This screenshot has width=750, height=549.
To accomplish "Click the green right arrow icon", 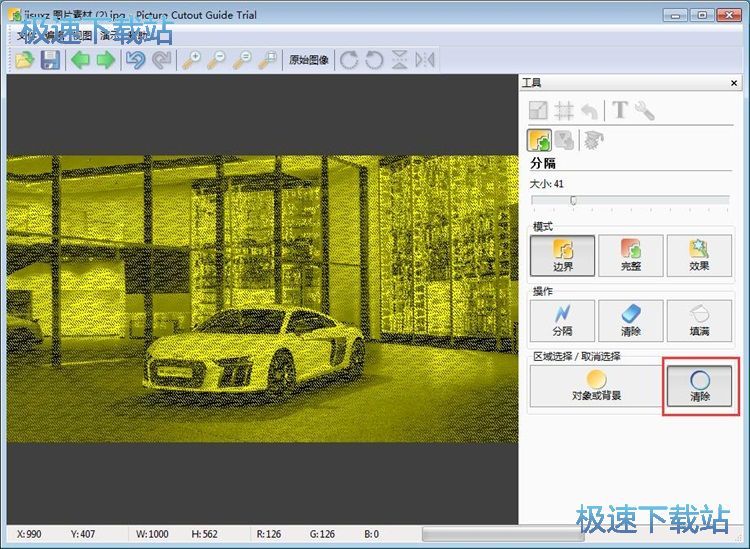I will tap(105, 60).
